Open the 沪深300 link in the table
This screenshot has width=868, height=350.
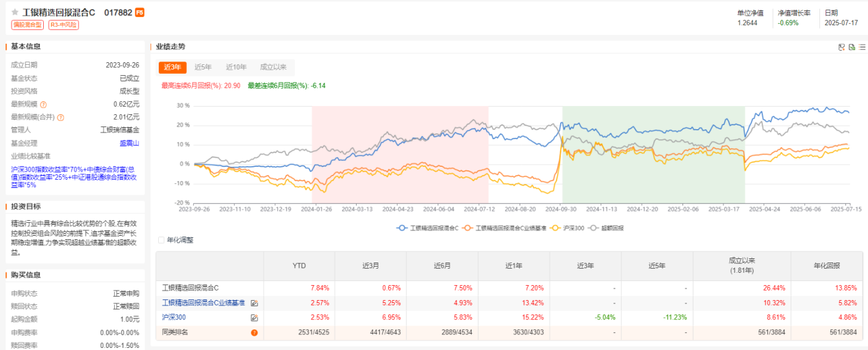pos(174,318)
